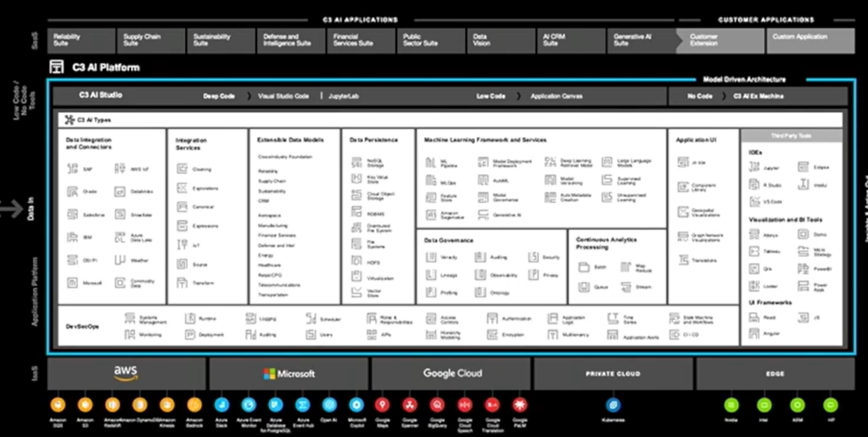Screen dimensions: 868x437
Task: Click the Microsoft IaaS block
Action: point(288,374)
